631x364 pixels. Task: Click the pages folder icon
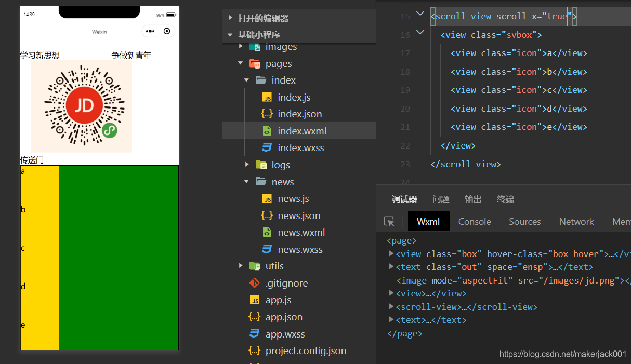click(x=255, y=64)
